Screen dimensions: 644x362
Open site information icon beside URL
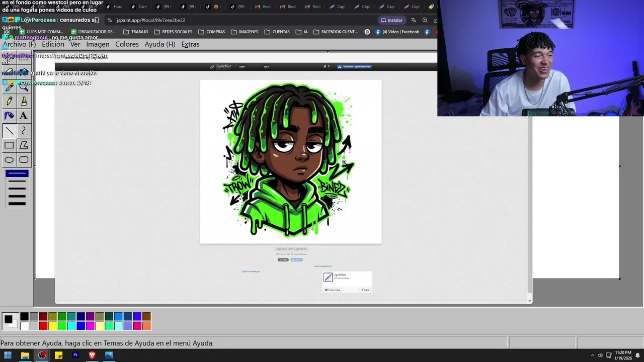pos(109,20)
